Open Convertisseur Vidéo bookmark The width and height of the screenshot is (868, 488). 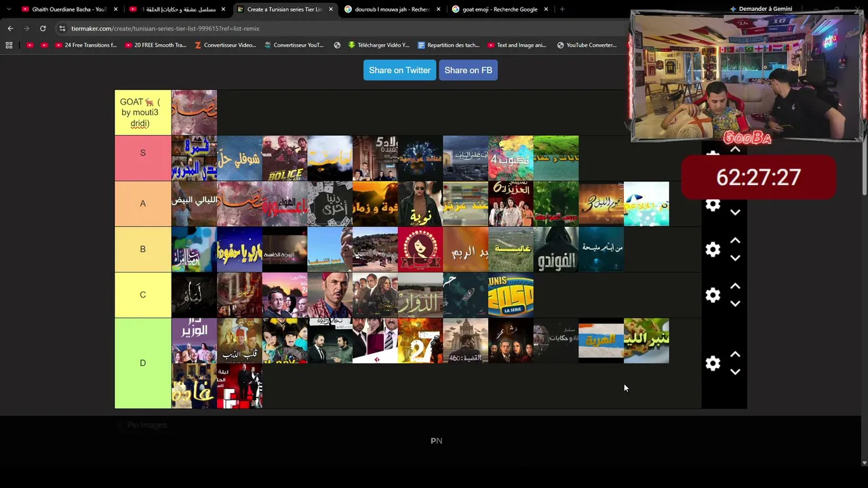[x=225, y=45]
